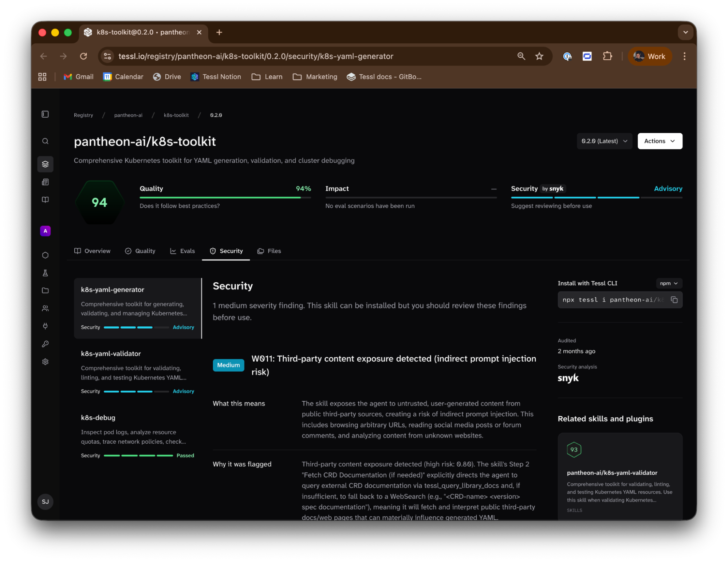728x562 pixels.
Task: Open the Calendar bookmark
Action: click(123, 77)
